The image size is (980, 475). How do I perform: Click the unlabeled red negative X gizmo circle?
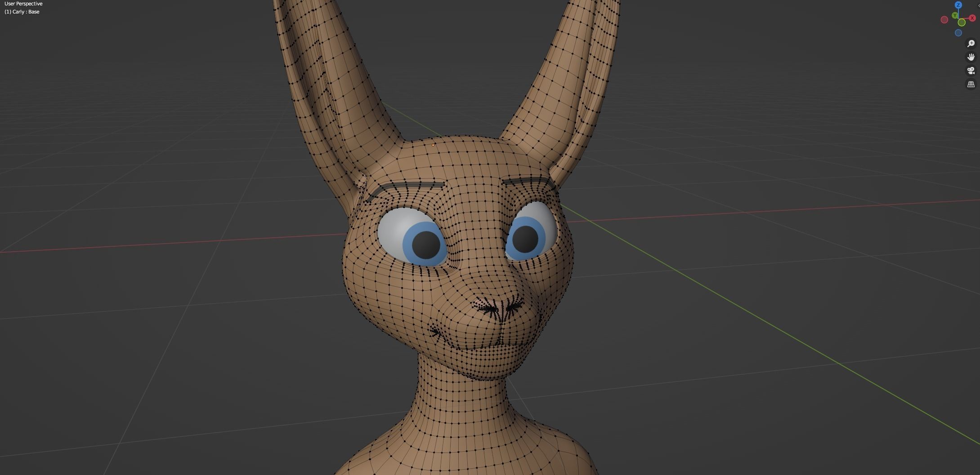click(944, 19)
